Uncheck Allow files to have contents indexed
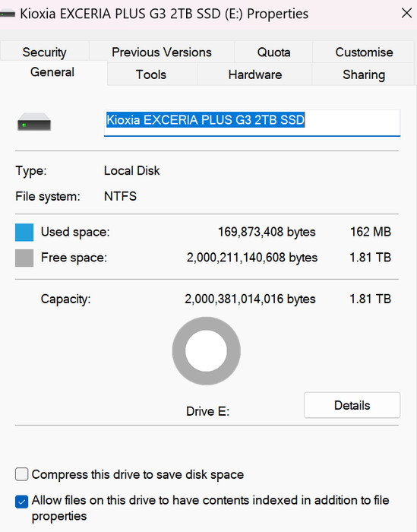 coord(21,502)
